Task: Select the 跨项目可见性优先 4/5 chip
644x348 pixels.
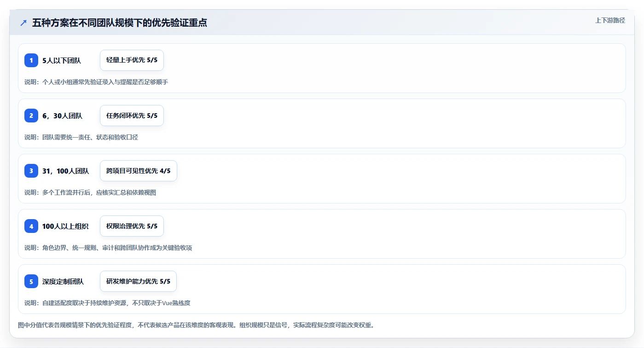Action: coord(139,171)
